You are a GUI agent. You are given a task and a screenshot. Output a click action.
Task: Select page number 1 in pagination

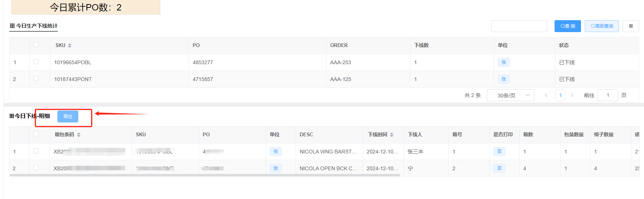point(560,95)
